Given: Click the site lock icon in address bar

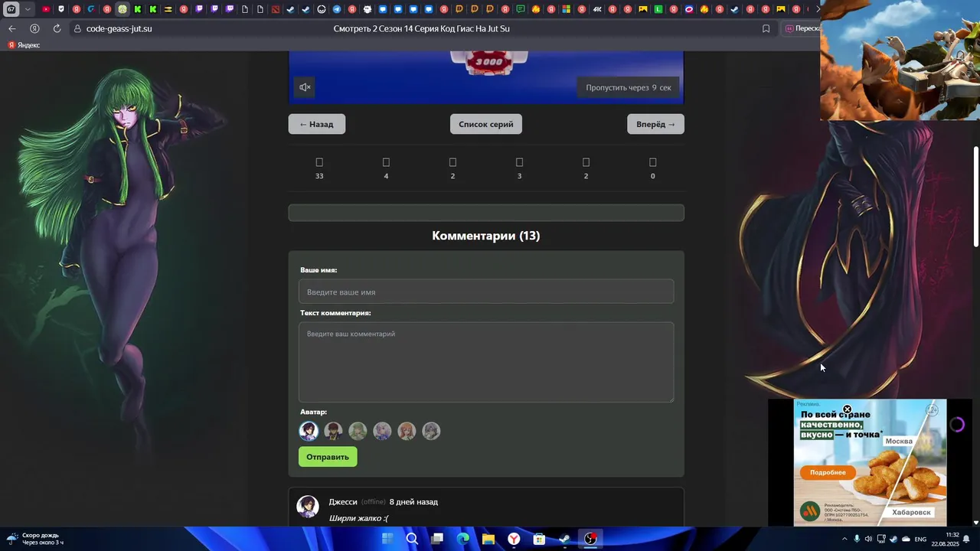Looking at the screenshot, I should pyautogui.click(x=77, y=28).
